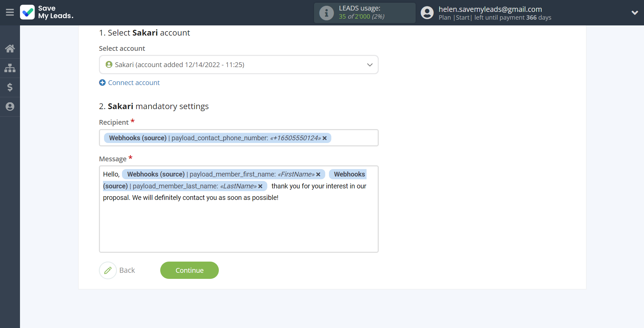Open the hamburger menu
The image size is (644, 328).
tap(10, 13)
